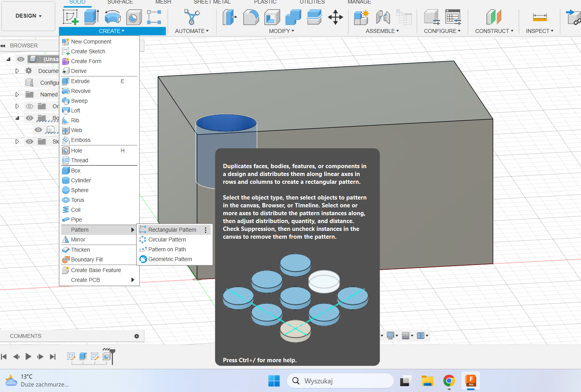Open the MODIFY dropdown menu

point(281,31)
